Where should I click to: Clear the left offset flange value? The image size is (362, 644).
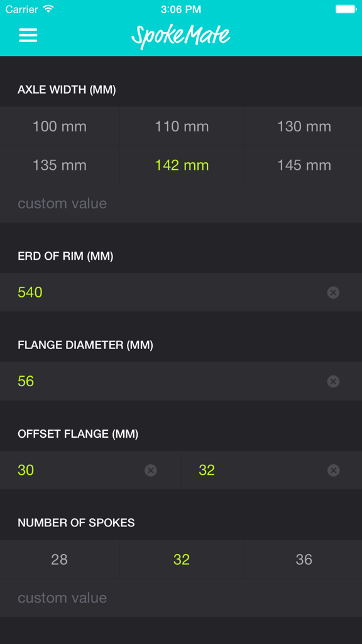(x=150, y=470)
